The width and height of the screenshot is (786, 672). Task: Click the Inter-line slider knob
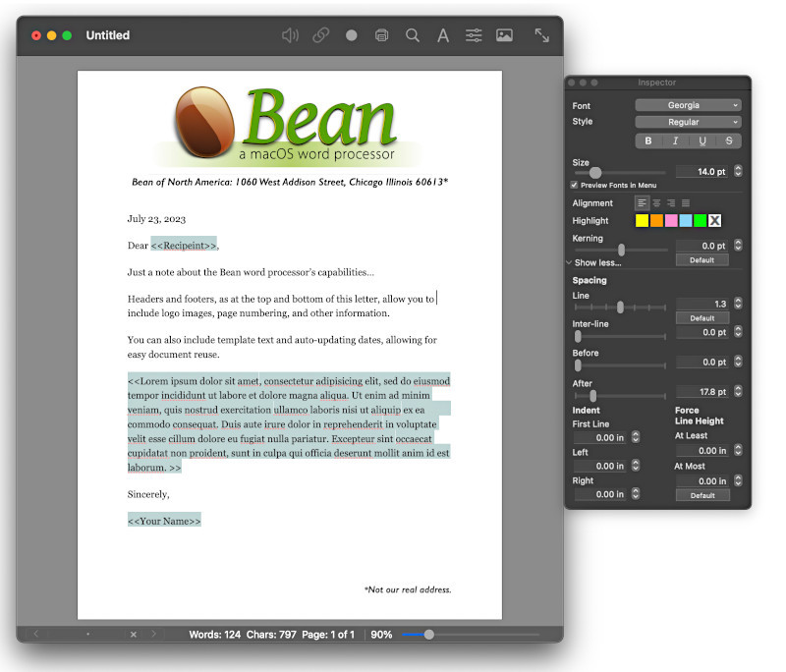point(578,336)
